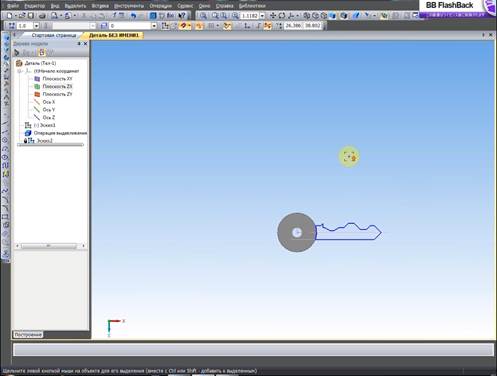Image resolution: width=497 pixels, height=376 pixels.
Task: Open the layer number 0 dropdown
Action: (x=154, y=26)
